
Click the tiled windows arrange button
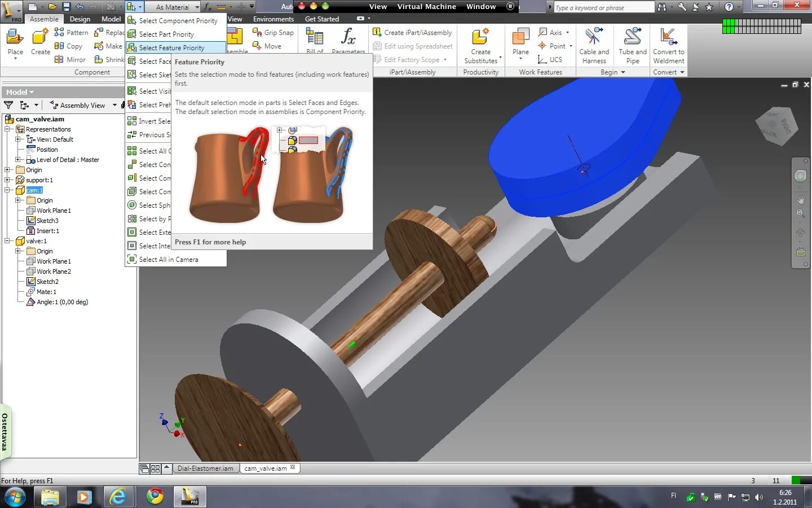click(155, 468)
